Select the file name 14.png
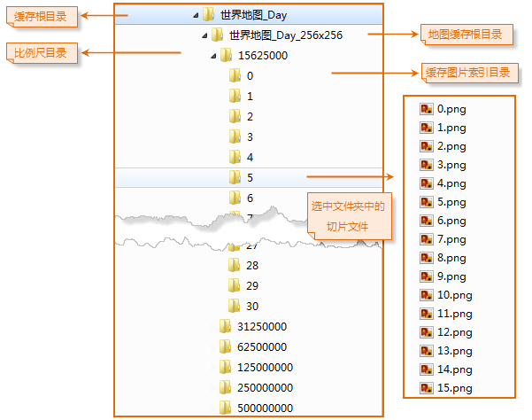532x420 pixels. pos(455,369)
